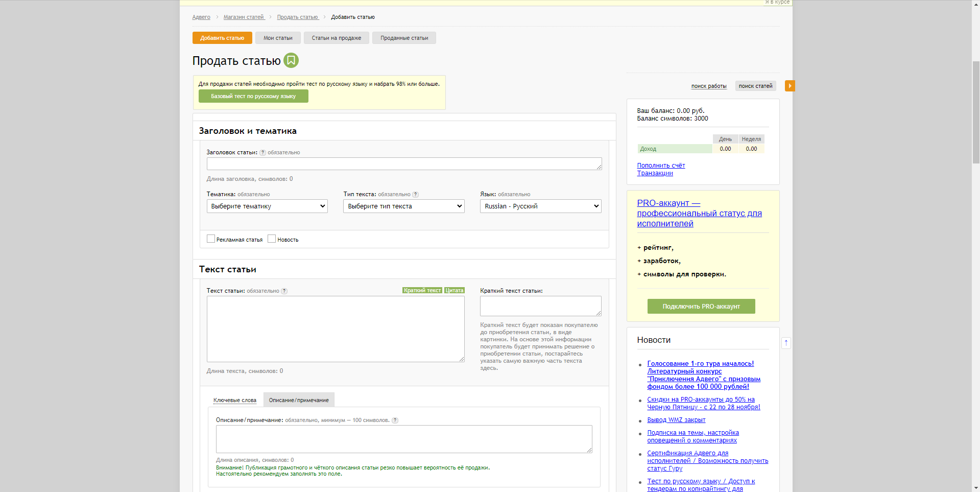Click the Базовый тест по русскому языку button
The height and width of the screenshot is (492, 980).
click(253, 96)
